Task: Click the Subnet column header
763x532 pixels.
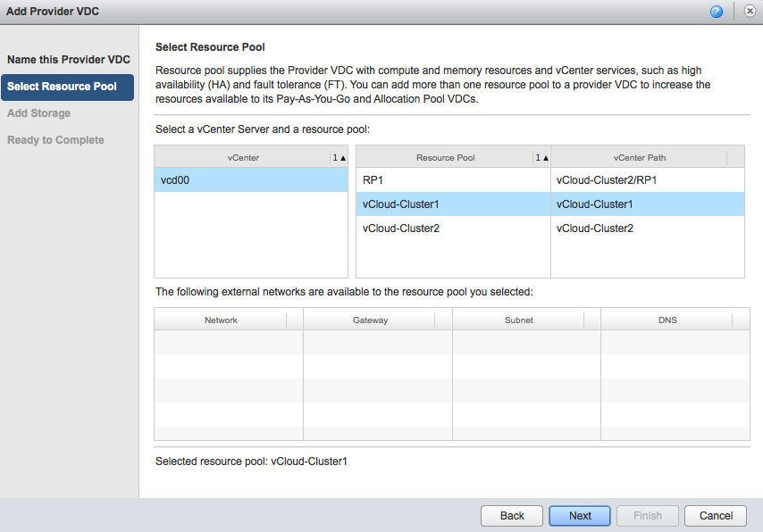Action: pos(518,320)
